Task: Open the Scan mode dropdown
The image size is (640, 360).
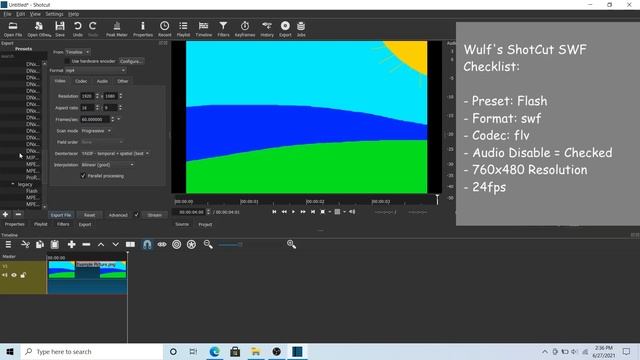Action: pyautogui.click(x=96, y=131)
